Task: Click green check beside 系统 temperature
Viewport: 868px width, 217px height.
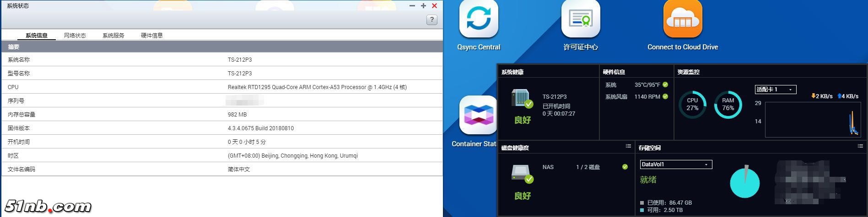Action: pyautogui.click(x=665, y=85)
